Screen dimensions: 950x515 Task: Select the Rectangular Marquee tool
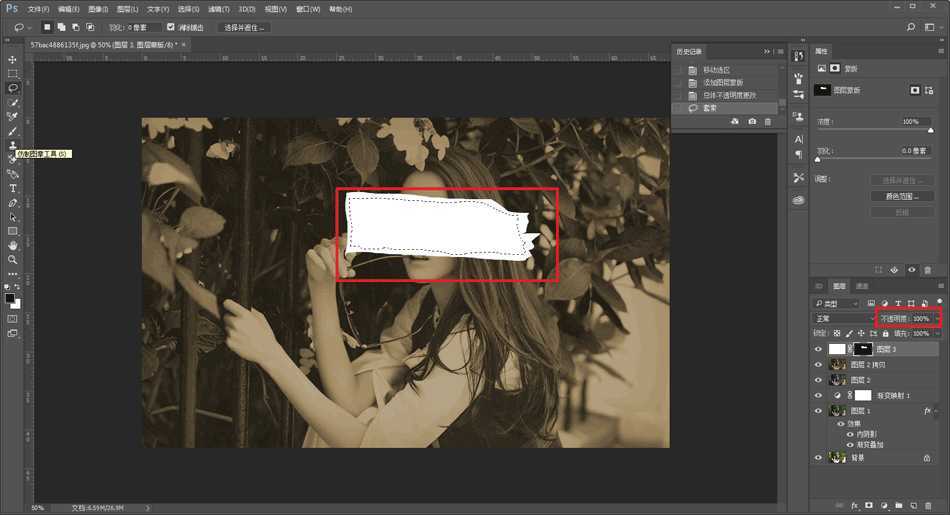tap(13, 74)
